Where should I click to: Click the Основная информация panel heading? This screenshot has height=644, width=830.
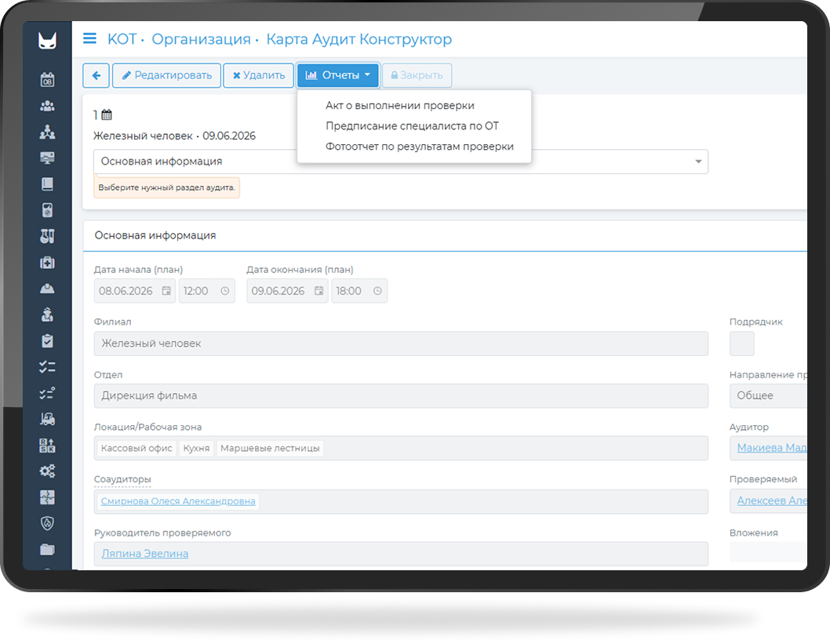pyautogui.click(x=155, y=235)
